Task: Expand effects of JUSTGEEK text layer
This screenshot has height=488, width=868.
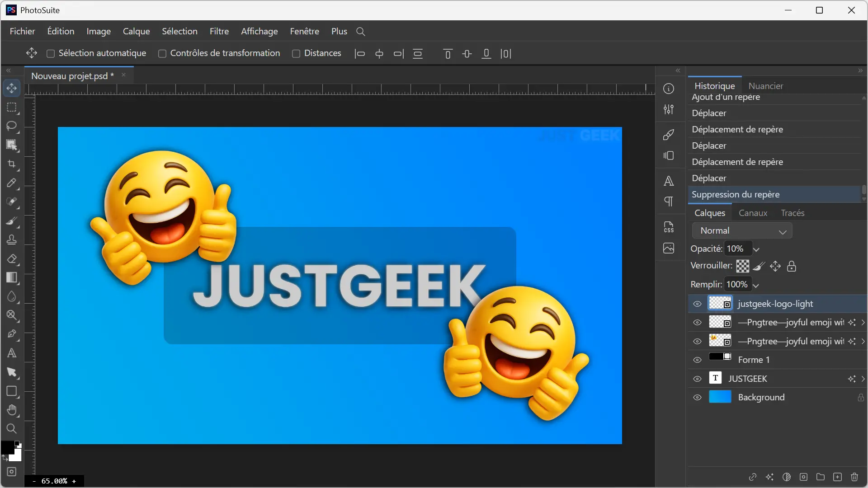Action: tap(863, 379)
